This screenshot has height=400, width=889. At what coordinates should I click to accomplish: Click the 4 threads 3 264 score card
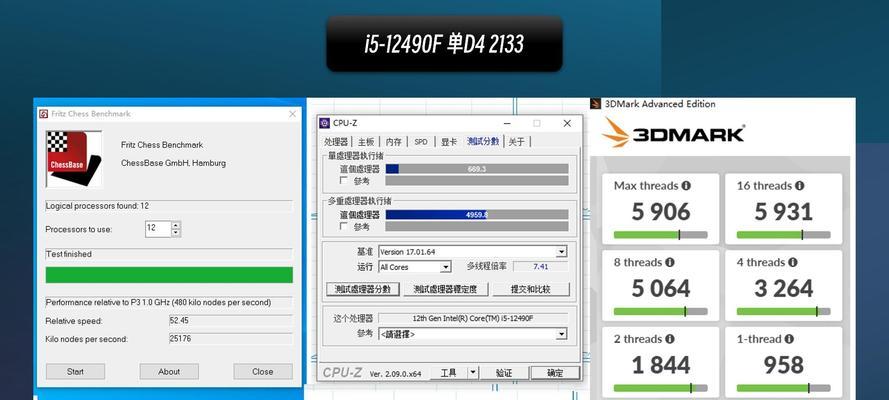(784, 286)
